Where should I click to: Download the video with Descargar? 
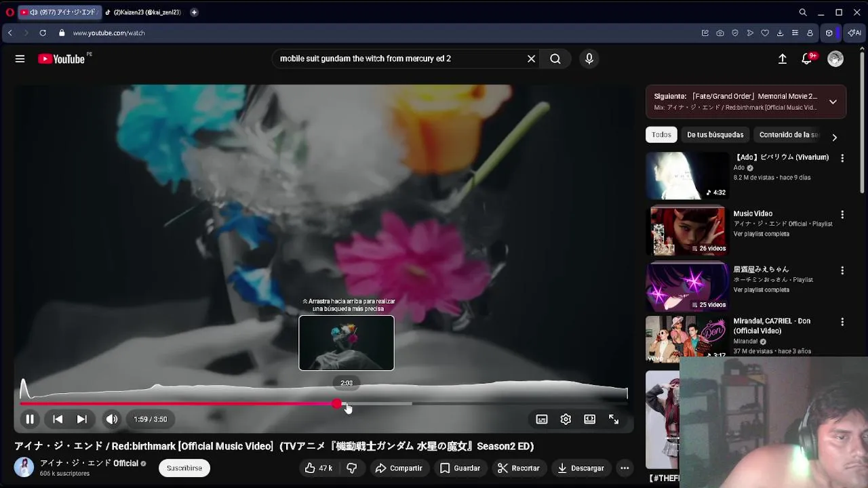click(x=580, y=468)
